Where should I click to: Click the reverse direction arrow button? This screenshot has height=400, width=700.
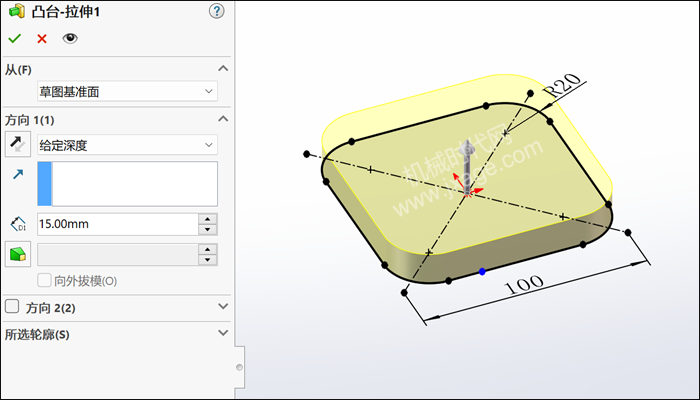click(17, 145)
